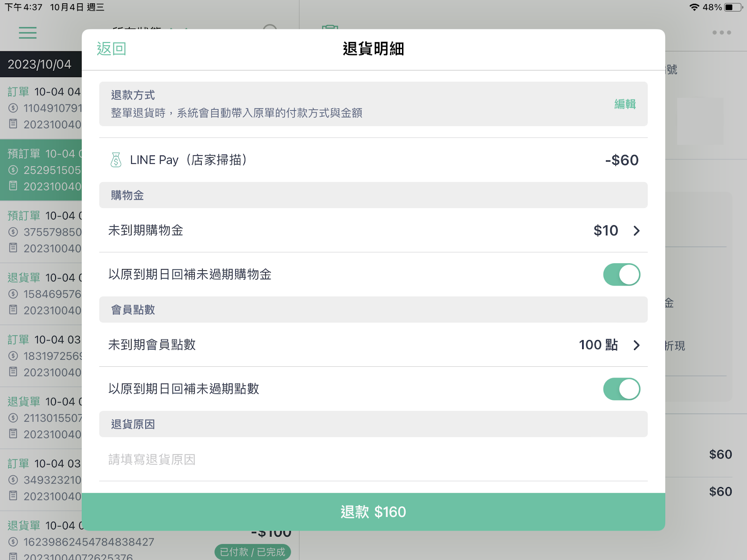Toggle 以原到期日回補未過期點數 switch
Viewport: 747px width, 560px height.
pyautogui.click(x=621, y=389)
